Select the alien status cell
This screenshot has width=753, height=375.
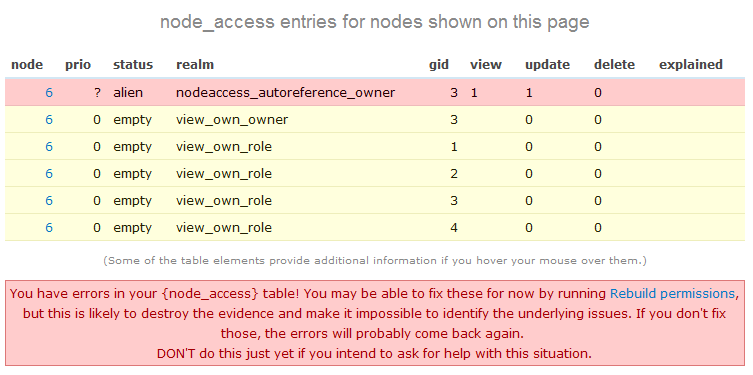pos(128,93)
